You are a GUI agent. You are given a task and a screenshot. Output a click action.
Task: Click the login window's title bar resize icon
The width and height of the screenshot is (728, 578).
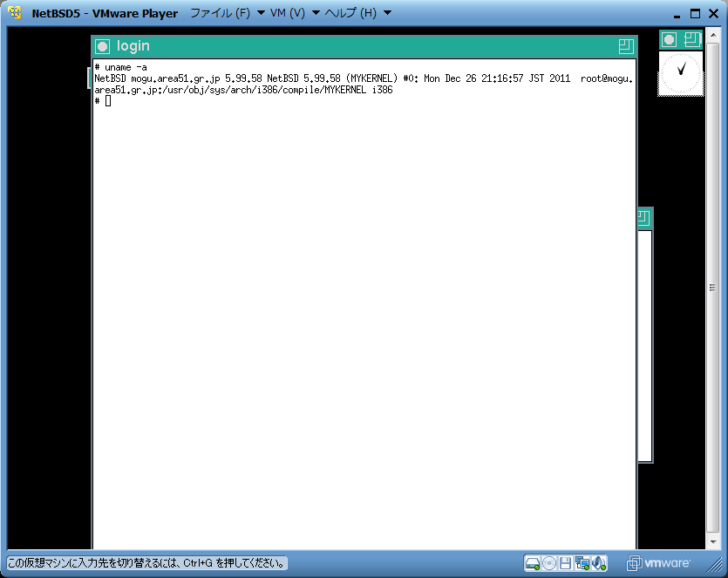(x=626, y=46)
